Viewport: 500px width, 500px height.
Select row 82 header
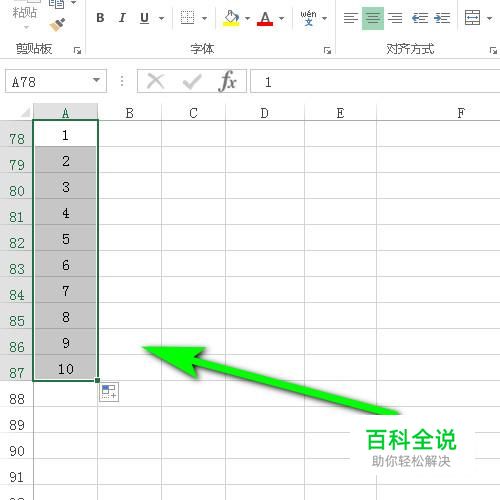coord(17,239)
